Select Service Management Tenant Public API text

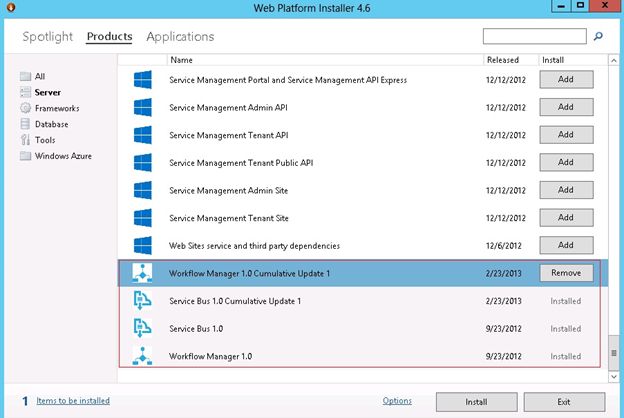(x=241, y=163)
